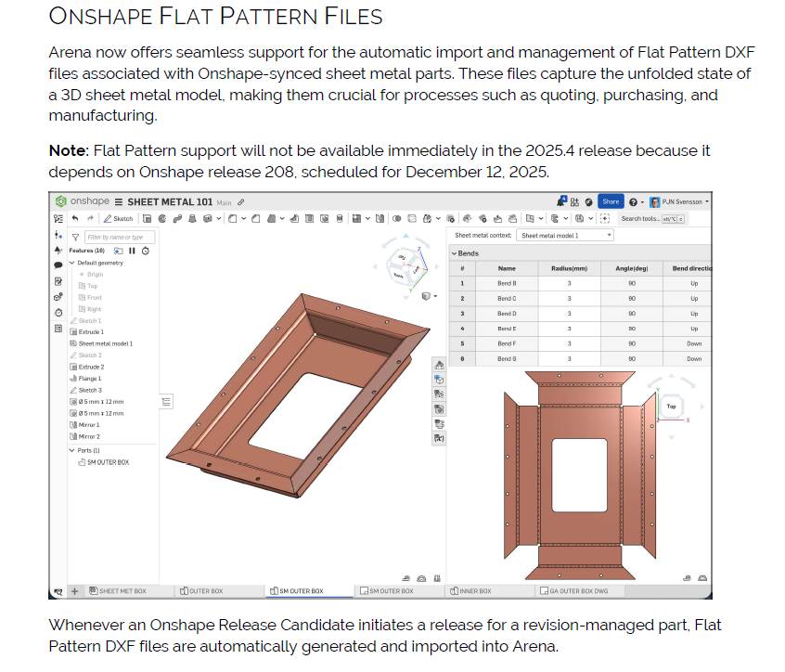
Task: Click the Main branch label
Action: pos(224,202)
